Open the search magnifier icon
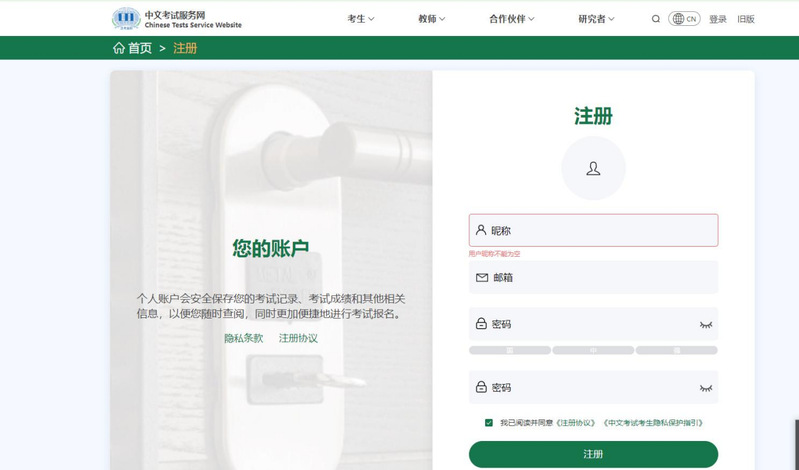The height and width of the screenshot is (470, 799). pyautogui.click(x=656, y=19)
